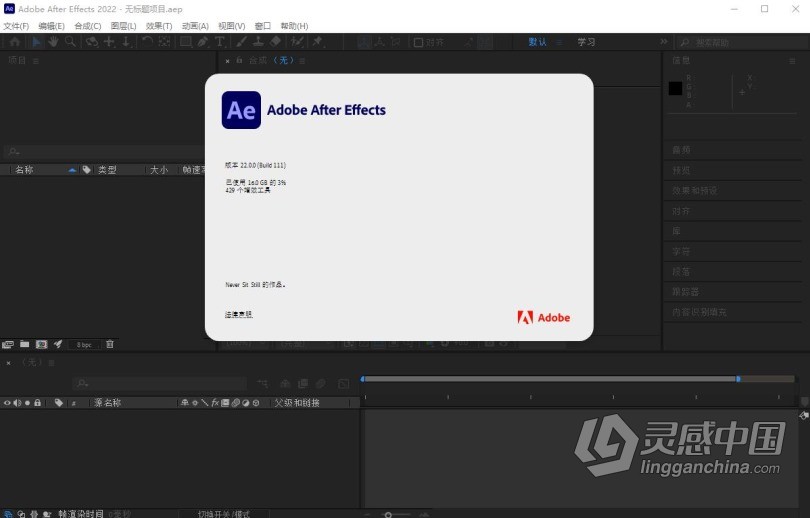Select the Roto Brush tool

coord(297,42)
